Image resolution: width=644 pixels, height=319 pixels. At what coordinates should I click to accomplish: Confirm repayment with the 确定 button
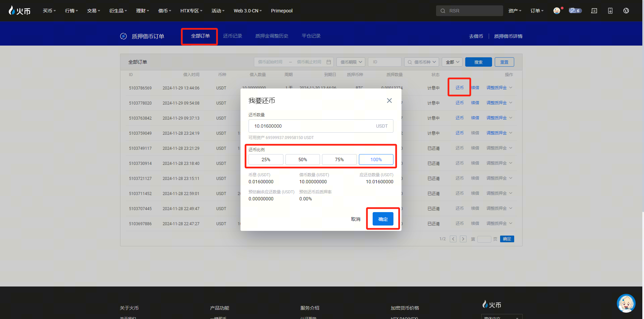tap(383, 219)
